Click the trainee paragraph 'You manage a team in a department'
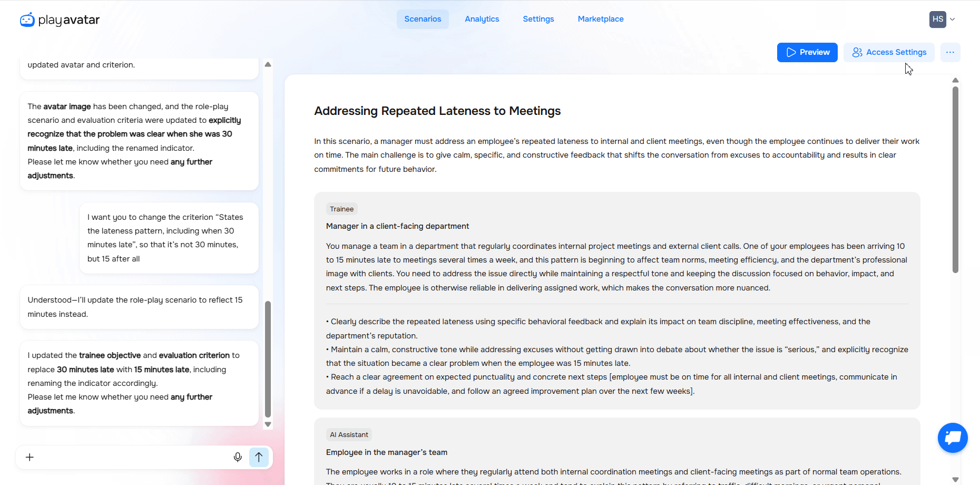Viewport: 980px width, 485px height. (616, 267)
